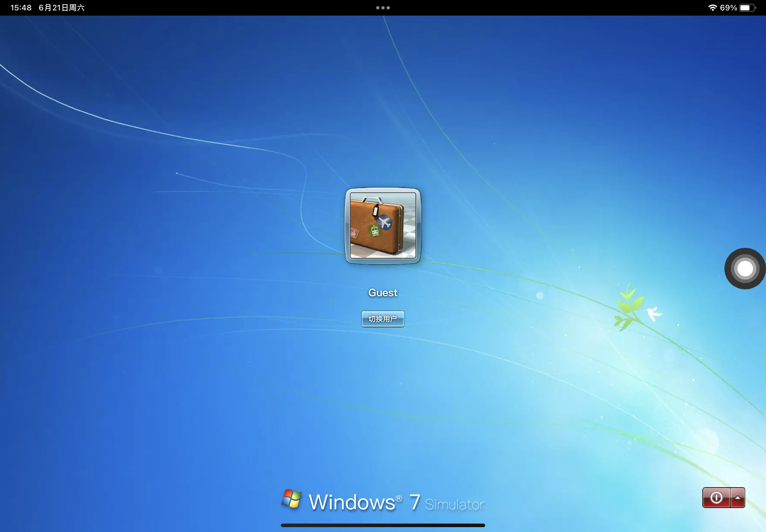The width and height of the screenshot is (766, 532).
Task: Expand the shutdown options arrow
Action: coord(738,498)
